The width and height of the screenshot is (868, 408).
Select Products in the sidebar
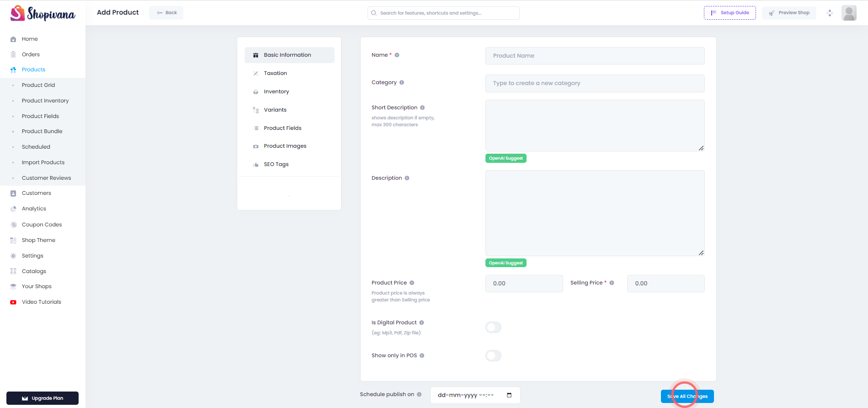33,70
